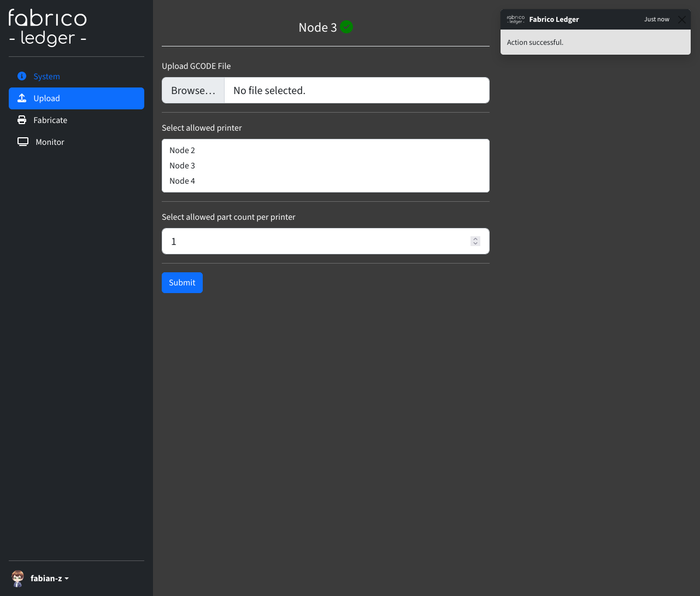Open the Upload menu item
Viewport: 700px width, 596px height.
(x=77, y=98)
